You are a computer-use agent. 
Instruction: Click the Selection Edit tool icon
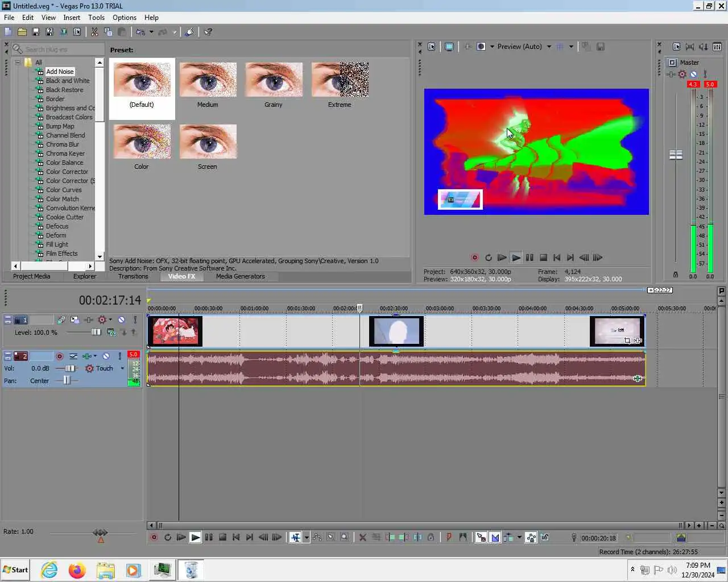click(330, 537)
